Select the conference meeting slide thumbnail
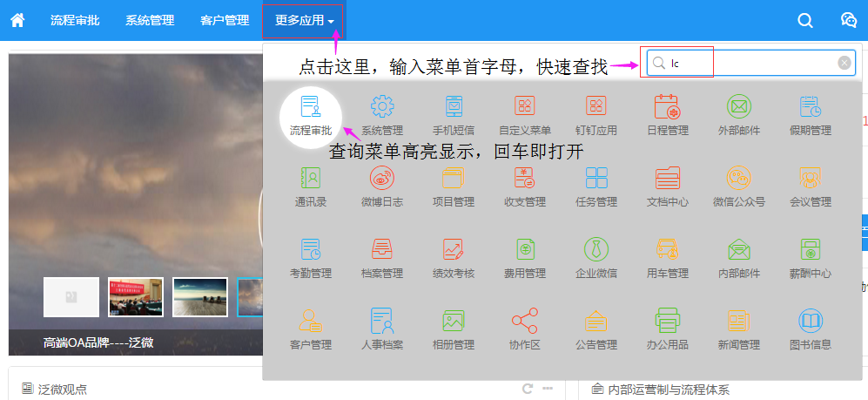868x400 pixels. pyautogui.click(x=136, y=297)
